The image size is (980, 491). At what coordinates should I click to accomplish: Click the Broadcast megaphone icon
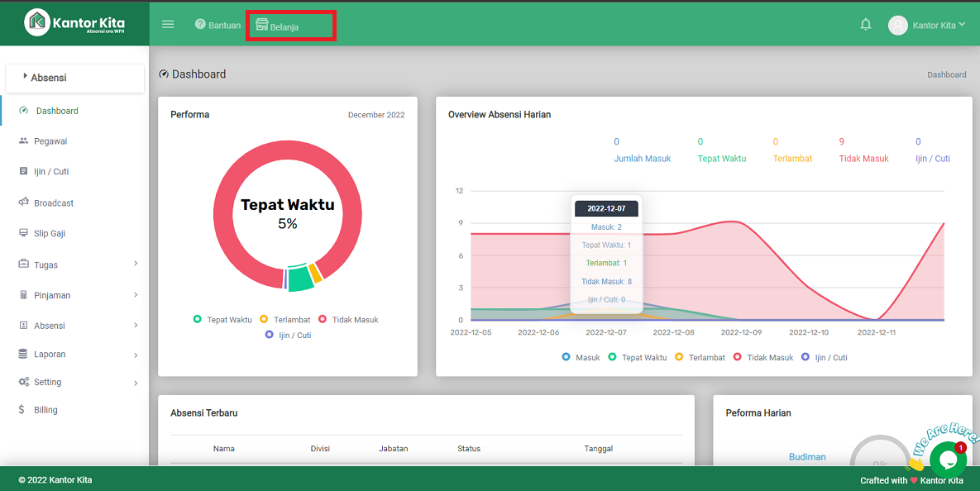pyautogui.click(x=24, y=202)
